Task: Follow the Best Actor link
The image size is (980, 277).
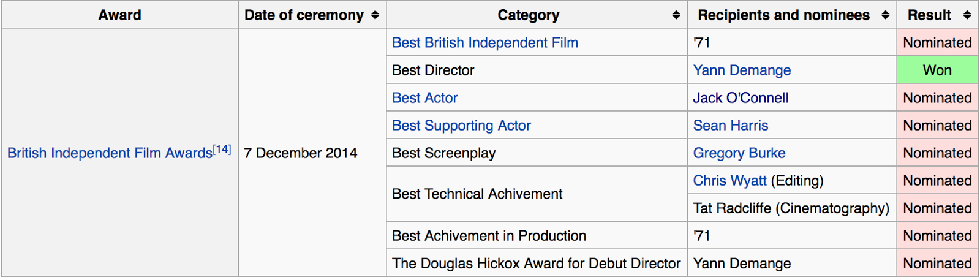Action: pos(424,98)
